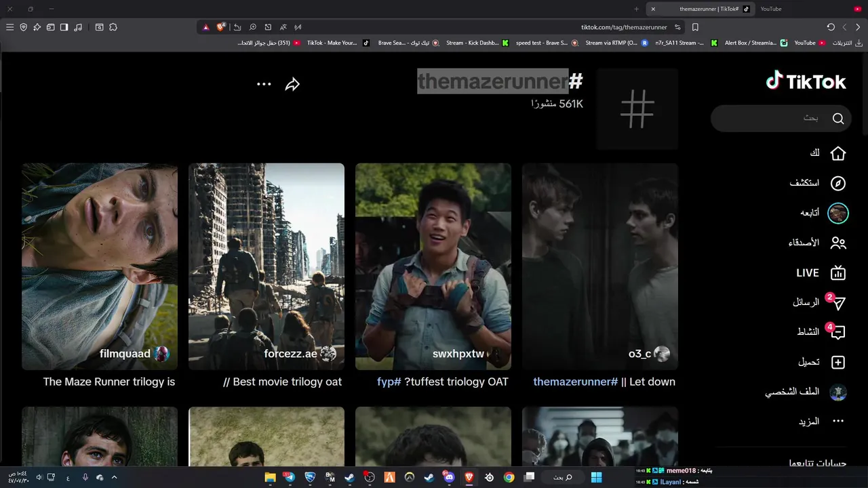
Task: Expand More (المزيد) options in sidebar
Action: (x=822, y=421)
